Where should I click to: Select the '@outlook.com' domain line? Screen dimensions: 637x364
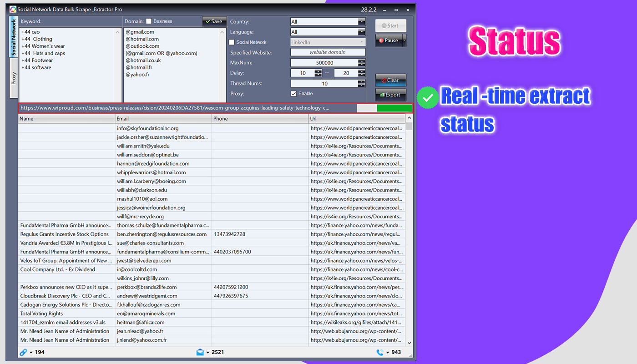click(x=142, y=46)
